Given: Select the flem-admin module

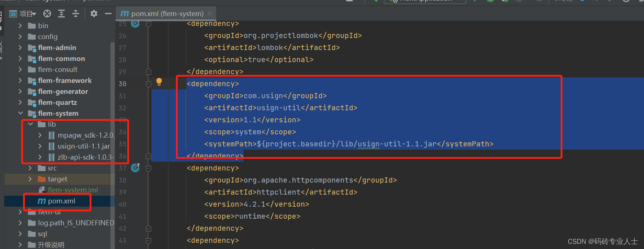Looking at the screenshot, I should click(x=57, y=48).
